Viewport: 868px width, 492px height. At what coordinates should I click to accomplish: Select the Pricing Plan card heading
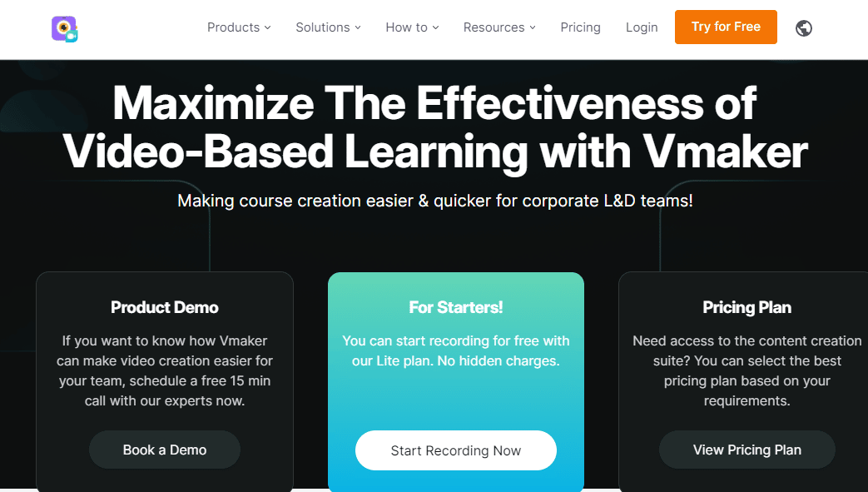click(746, 307)
